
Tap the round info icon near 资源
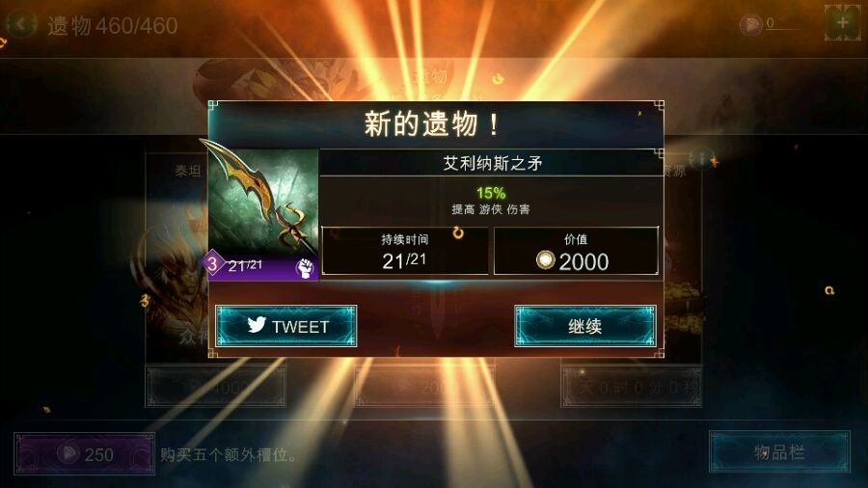pos(701,159)
